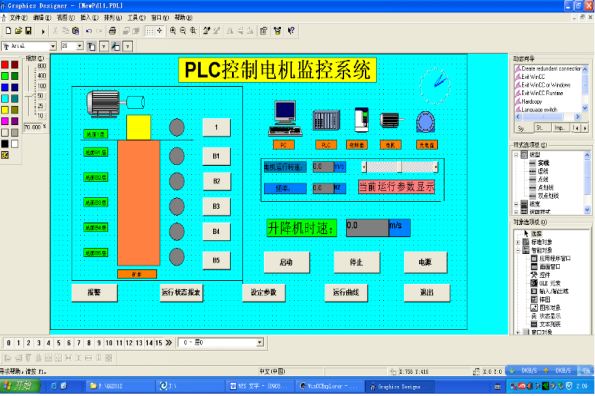Open the 文件 menu

click(18, 17)
